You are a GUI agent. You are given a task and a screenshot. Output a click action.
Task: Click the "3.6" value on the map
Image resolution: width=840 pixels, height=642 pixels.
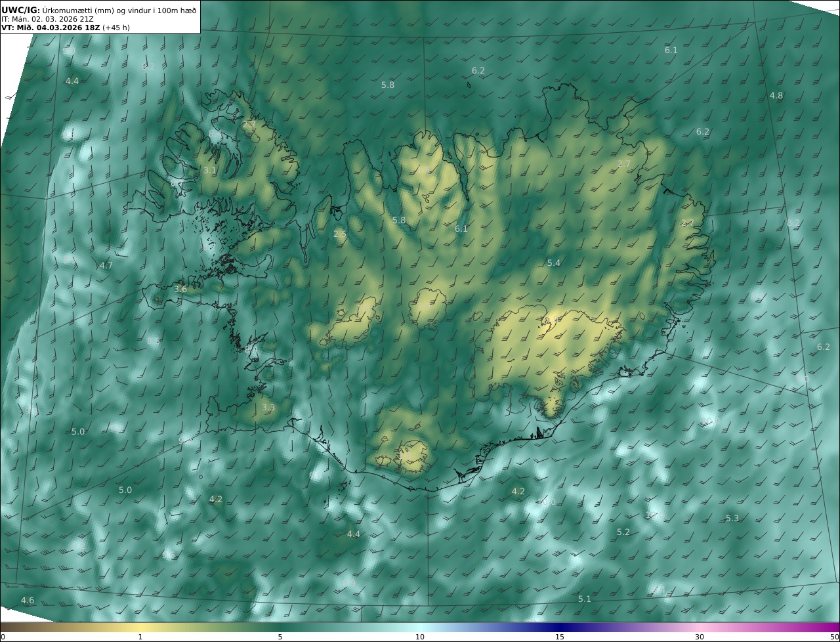(x=180, y=289)
